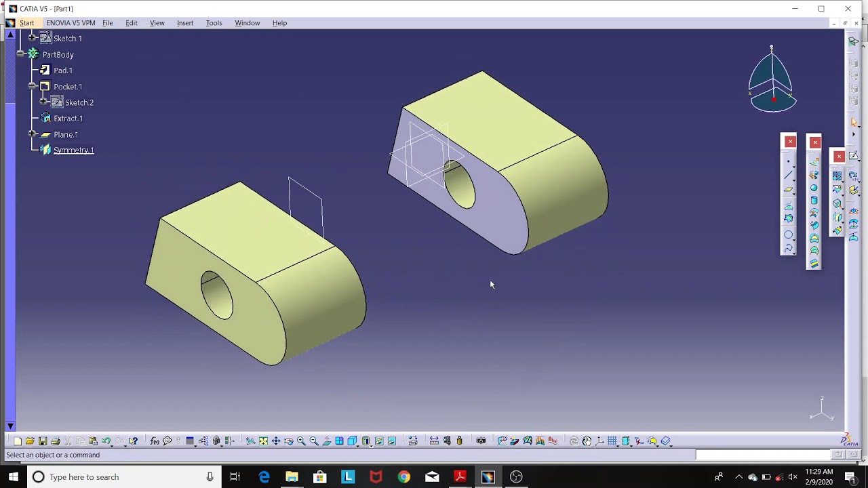Open Google Chrome from the taskbar
The height and width of the screenshot is (488, 868).
pos(403,477)
